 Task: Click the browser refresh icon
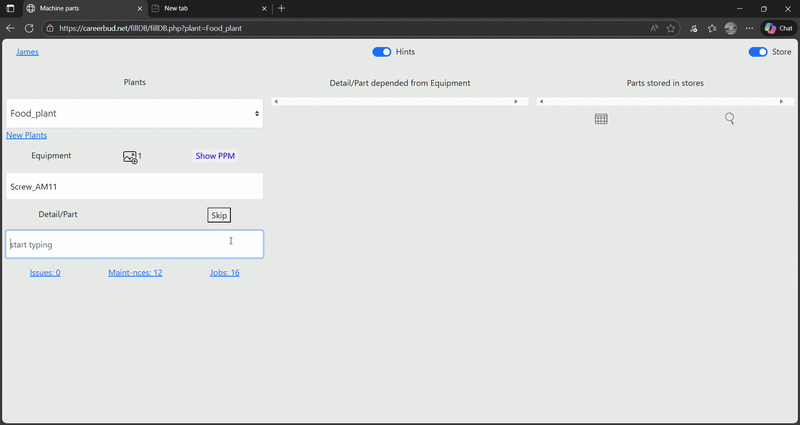coord(29,28)
